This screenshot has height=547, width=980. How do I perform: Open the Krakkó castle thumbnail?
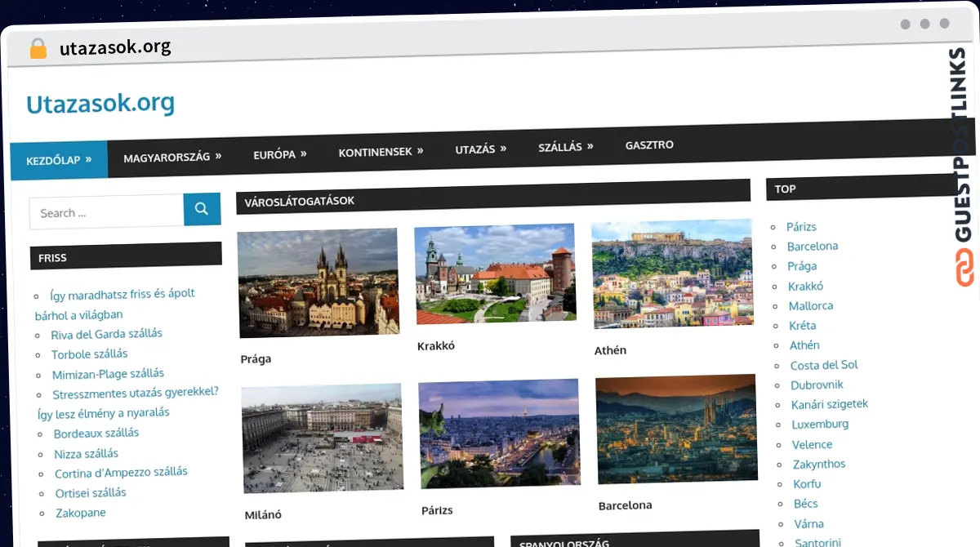tap(495, 273)
